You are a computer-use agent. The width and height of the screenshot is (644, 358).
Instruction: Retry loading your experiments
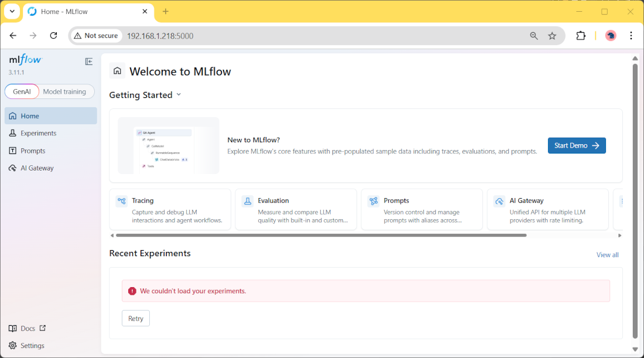[135, 318]
